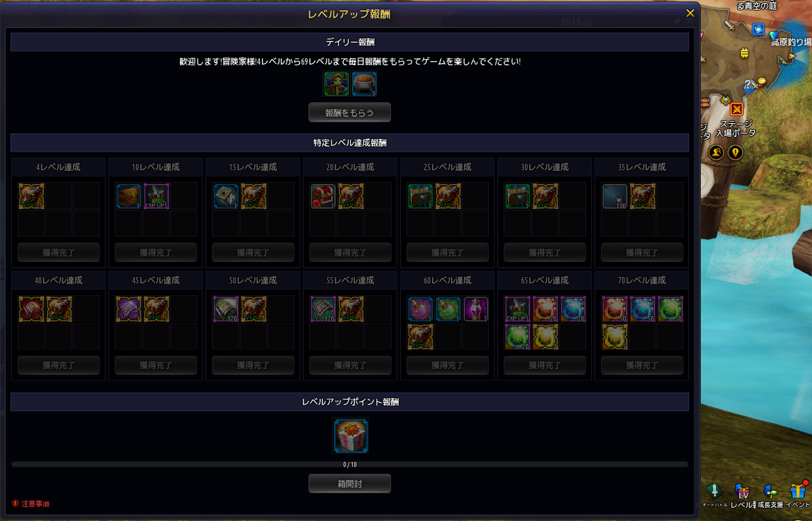Image resolution: width=812 pixels, height=521 pixels.
Task: Select the blue orb in 70レベル達成
Action: (643, 309)
